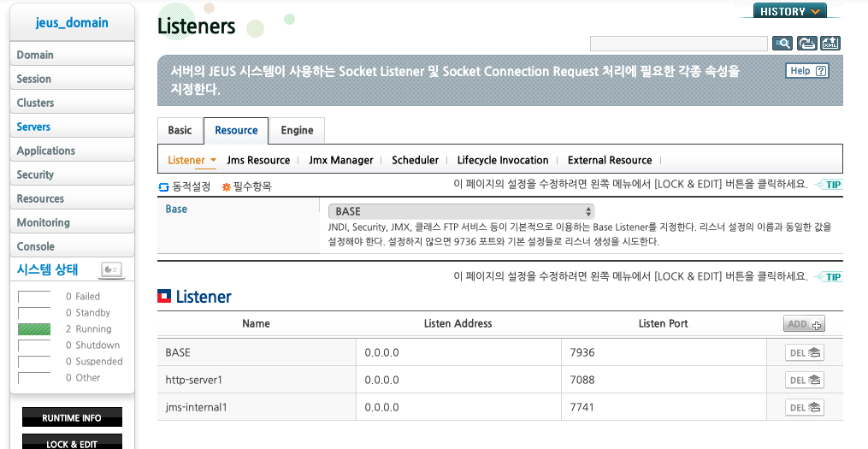Click the Name column header

256,324
